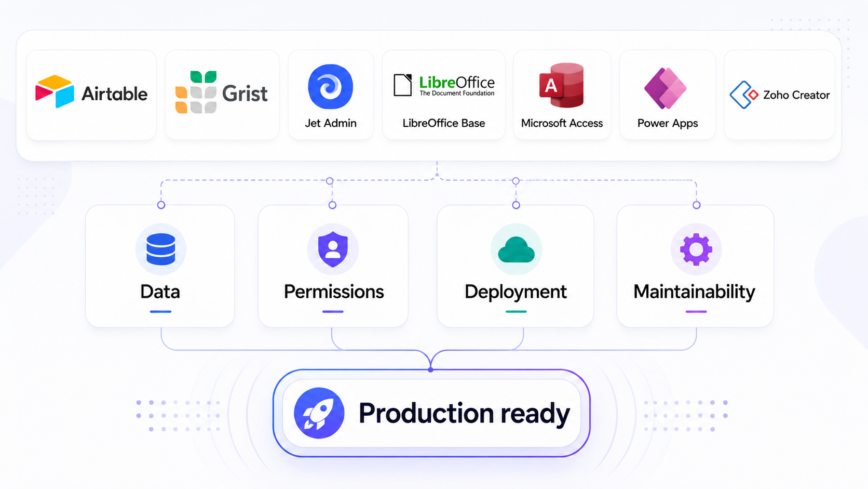Select the Jet Admin swirl icon
This screenshot has width=868, height=489.
click(331, 87)
